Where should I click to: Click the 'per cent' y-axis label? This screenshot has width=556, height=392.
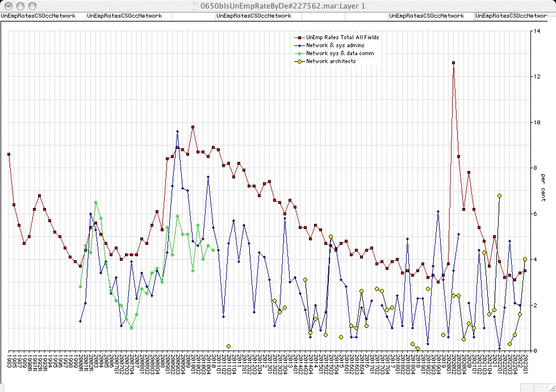click(x=544, y=183)
